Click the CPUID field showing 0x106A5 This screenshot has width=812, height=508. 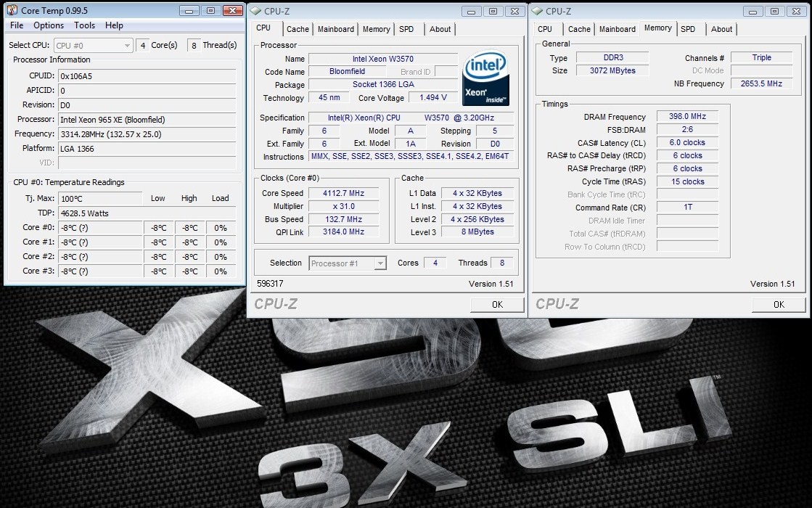click(147, 76)
